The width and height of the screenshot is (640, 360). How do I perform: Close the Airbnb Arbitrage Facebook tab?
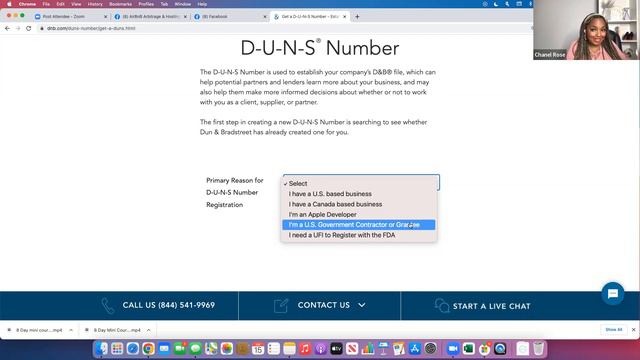pyautogui.click(x=185, y=17)
